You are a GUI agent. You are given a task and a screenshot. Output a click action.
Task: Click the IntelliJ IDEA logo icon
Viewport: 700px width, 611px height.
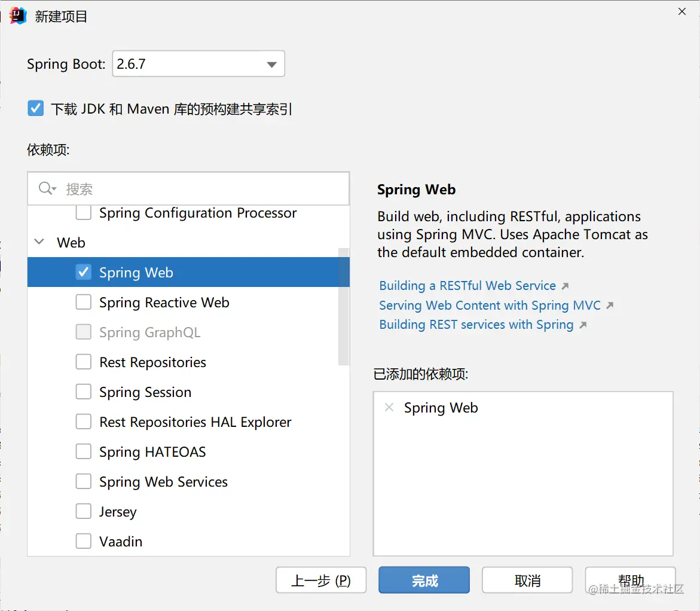point(17,16)
